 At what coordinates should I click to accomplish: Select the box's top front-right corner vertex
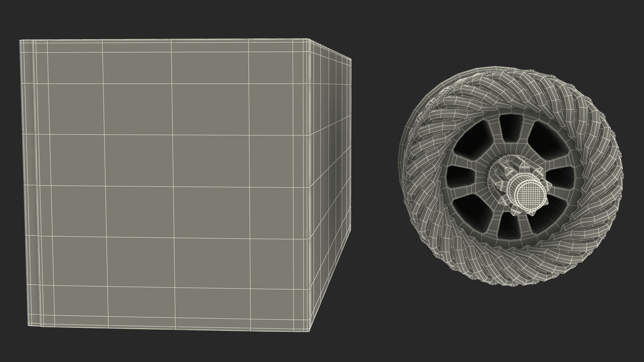309,40
